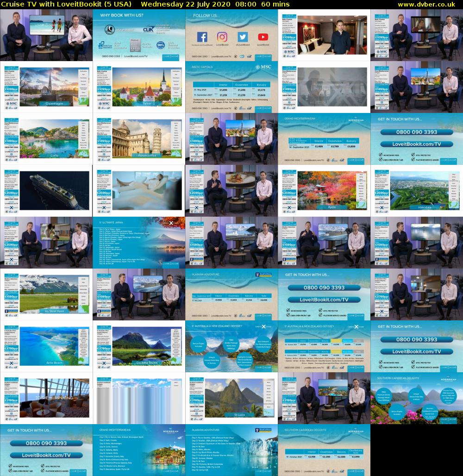The height and width of the screenshot is (476, 463).
Task: Click the Twitter bird icon
Action: [x=242, y=37]
